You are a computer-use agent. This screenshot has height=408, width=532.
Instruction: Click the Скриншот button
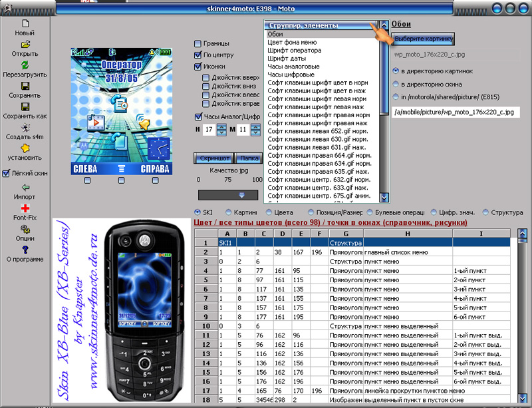[x=214, y=158]
